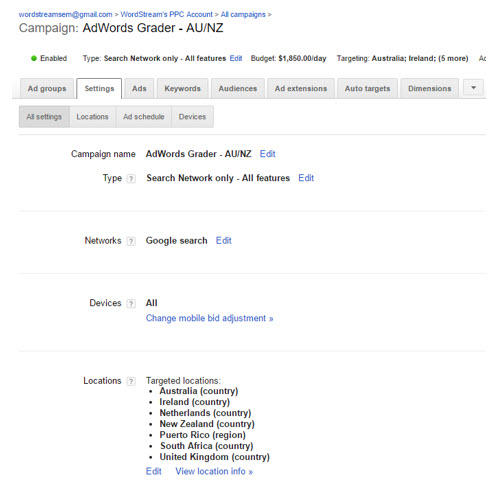Switch to the Devices sub-tab

pyautogui.click(x=192, y=117)
